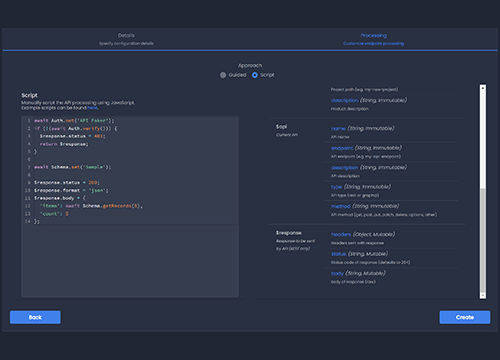The height and width of the screenshot is (360, 500).
Task: Click scrollbar up arrow in reference panel
Action: pos(483,88)
